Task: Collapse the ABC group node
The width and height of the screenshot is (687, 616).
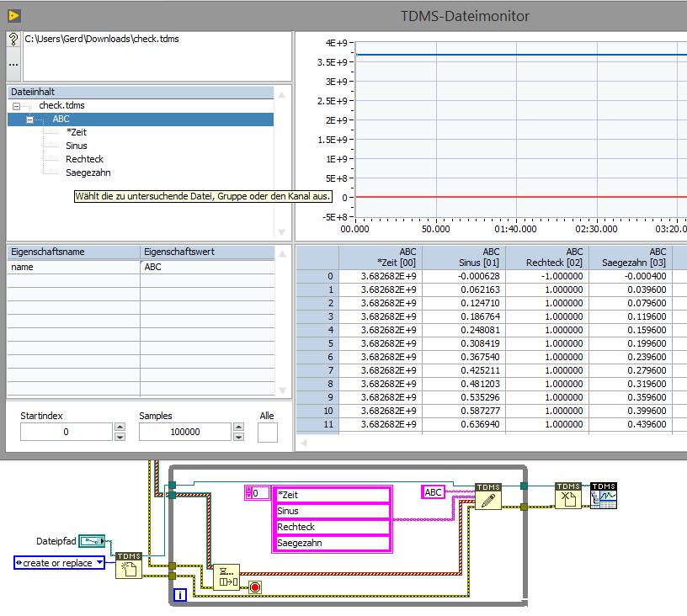Action: pos(30,119)
